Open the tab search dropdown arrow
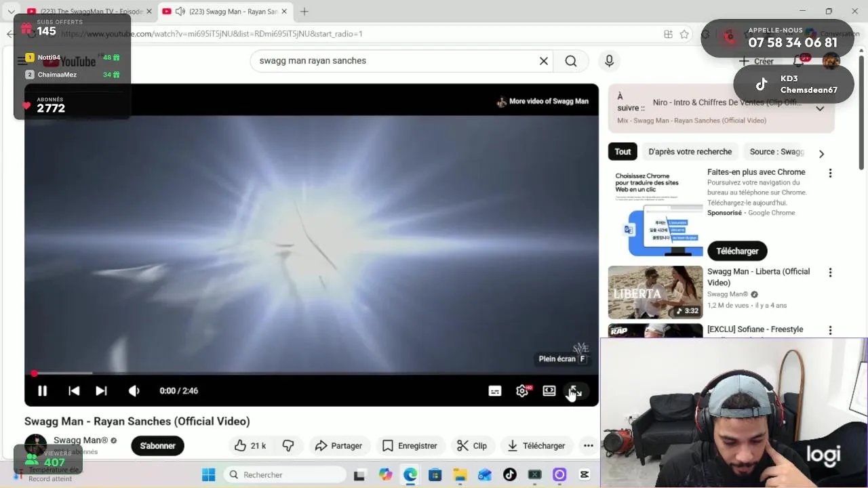The height and width of the screenshot is (488, 868). coord(11,12)
